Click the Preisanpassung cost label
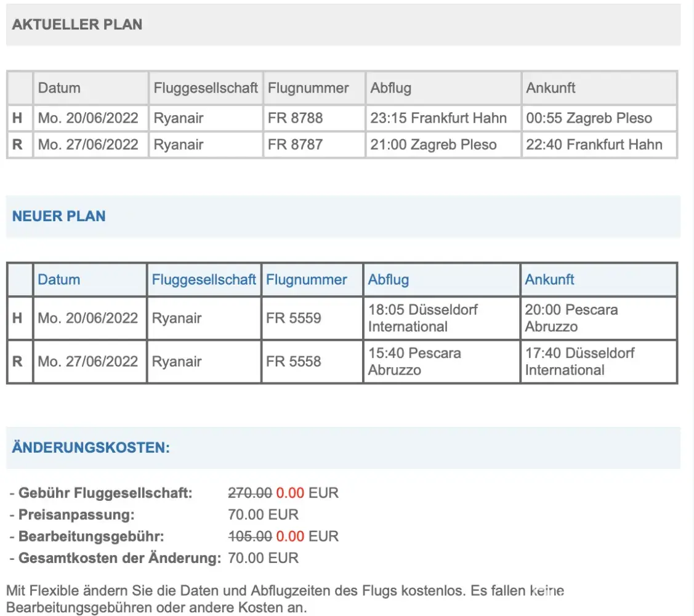Image resolution: width=694 pixels, height=616 pixels. (76, 514)
